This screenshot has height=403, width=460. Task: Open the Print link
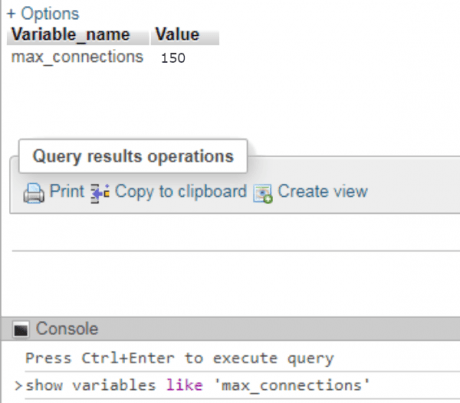pyautogui.click(x=67, y=191)
